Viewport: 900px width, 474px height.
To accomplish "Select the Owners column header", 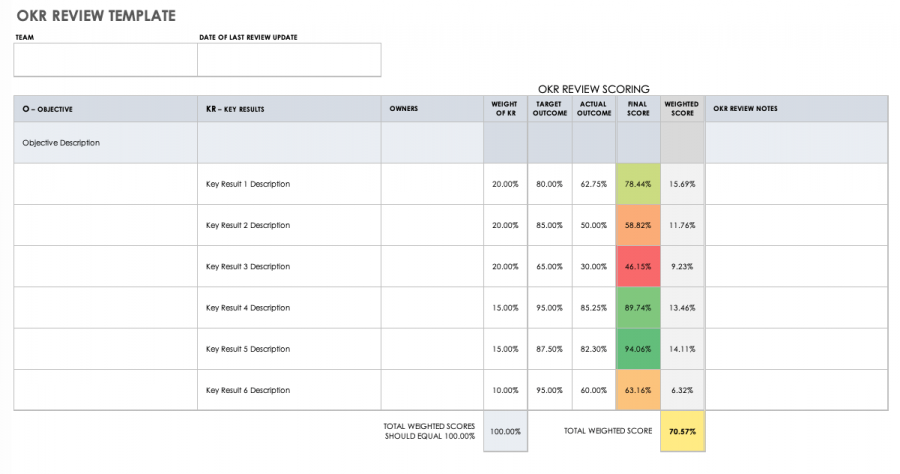I will click(x=432, y=109).
